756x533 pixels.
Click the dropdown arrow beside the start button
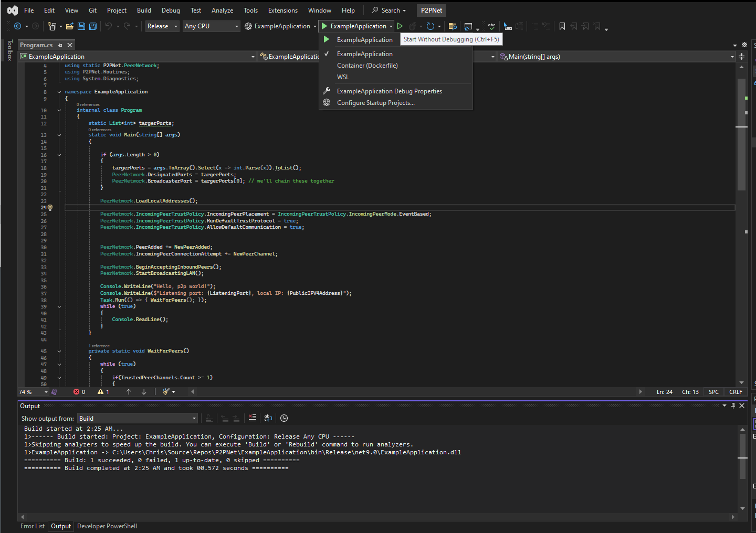click(391, 26)
